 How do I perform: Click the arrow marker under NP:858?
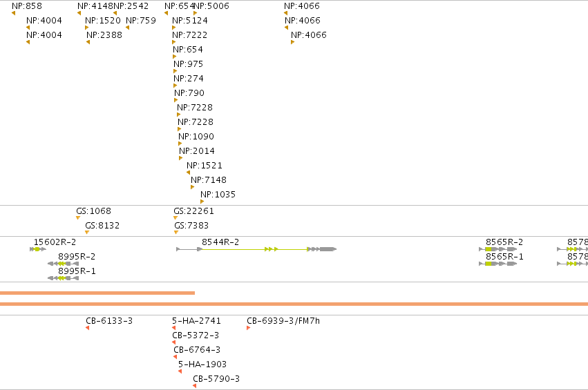point(14,13)
